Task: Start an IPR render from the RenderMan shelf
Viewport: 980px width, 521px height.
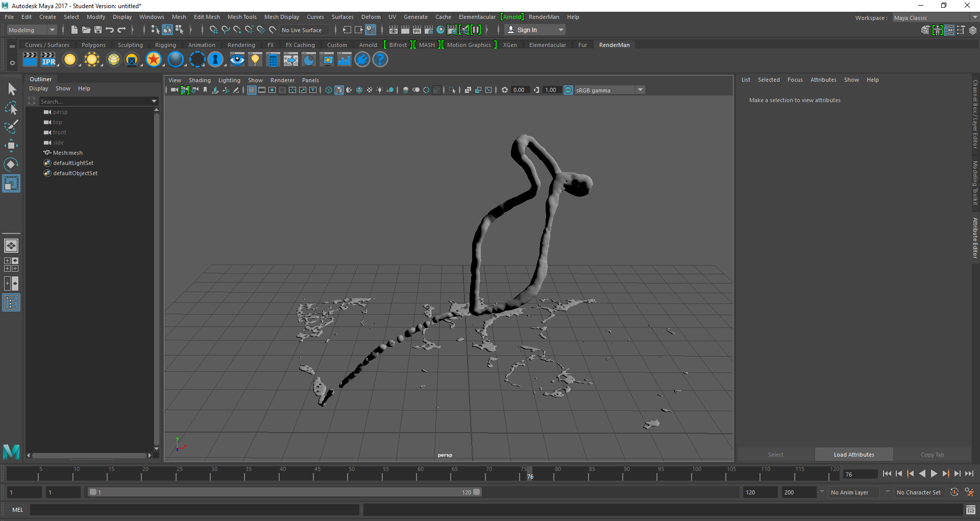Action: pyautogui.click(x=49, y=60)
